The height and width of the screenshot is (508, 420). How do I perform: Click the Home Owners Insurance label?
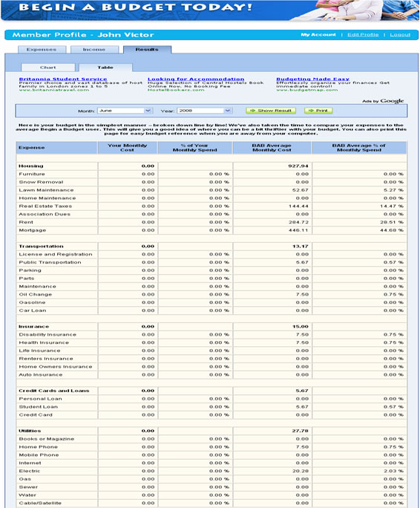click(x=56, y=367)
